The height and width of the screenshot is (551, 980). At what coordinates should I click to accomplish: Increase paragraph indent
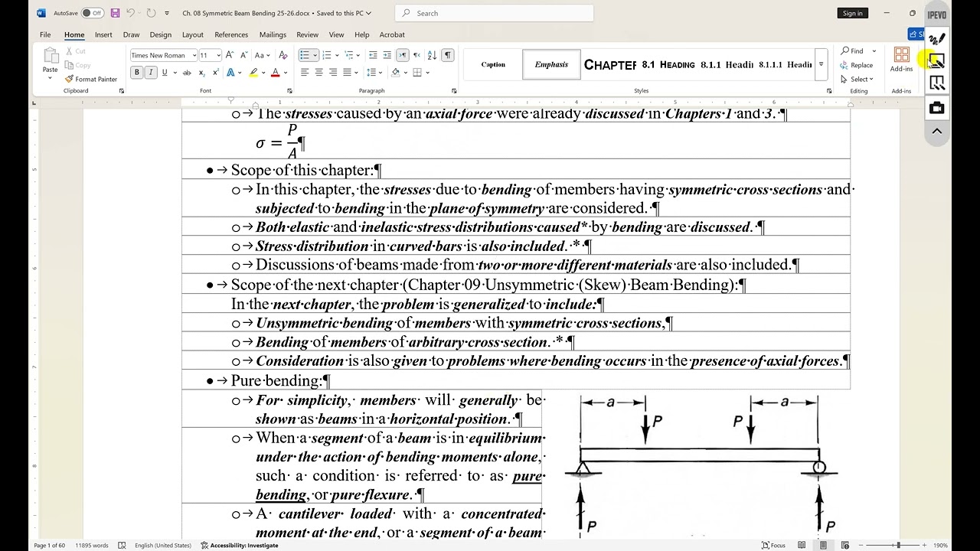[387, 55]
